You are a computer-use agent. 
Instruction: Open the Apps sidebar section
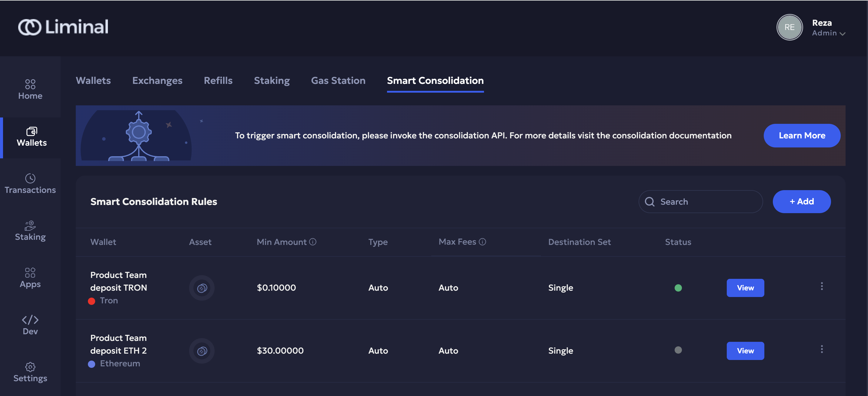[x=30, y=278]
